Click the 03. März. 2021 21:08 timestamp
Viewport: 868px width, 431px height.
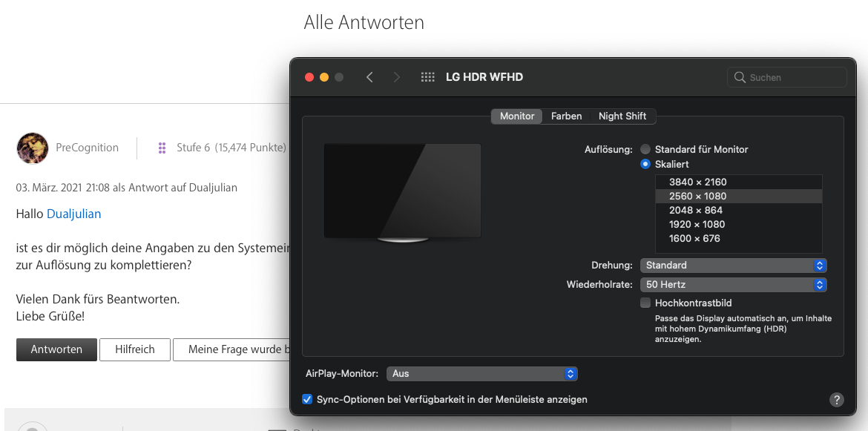pyautogui.click(x=63, y=188)
